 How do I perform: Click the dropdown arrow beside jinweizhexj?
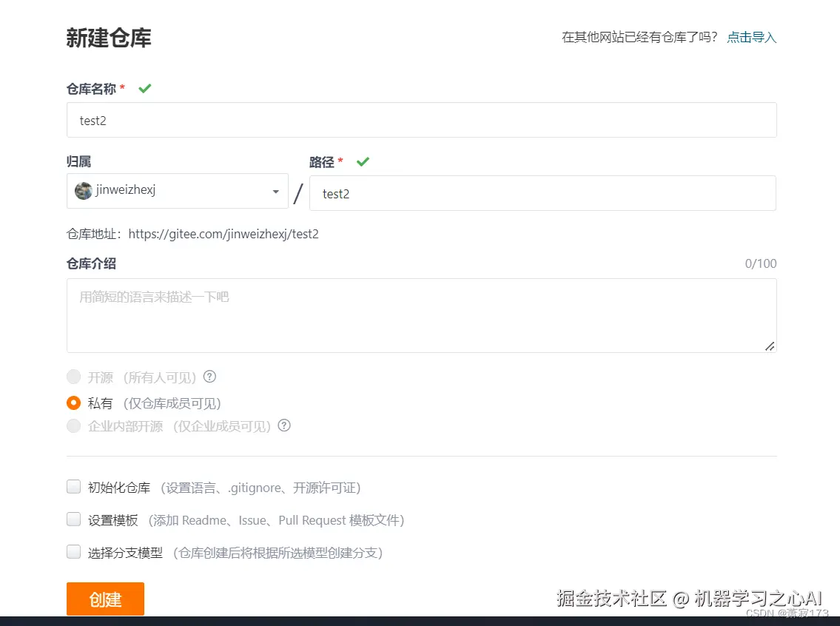276,190
